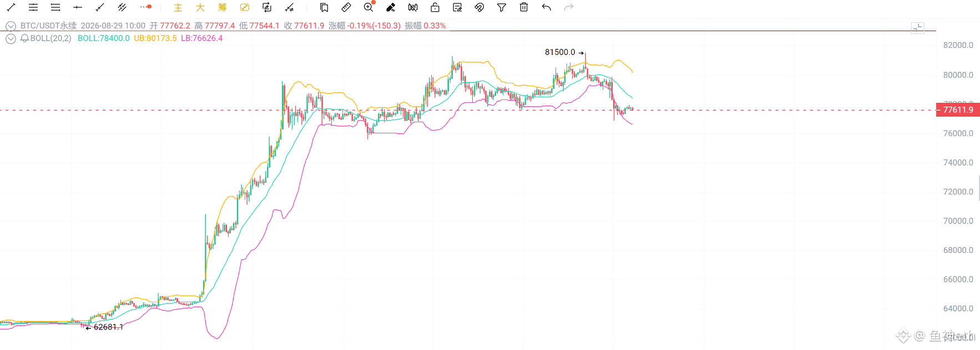Screen dimensions: 980x350
Task: Click the 82000.0 price axis label
Action: coord(958,46)
